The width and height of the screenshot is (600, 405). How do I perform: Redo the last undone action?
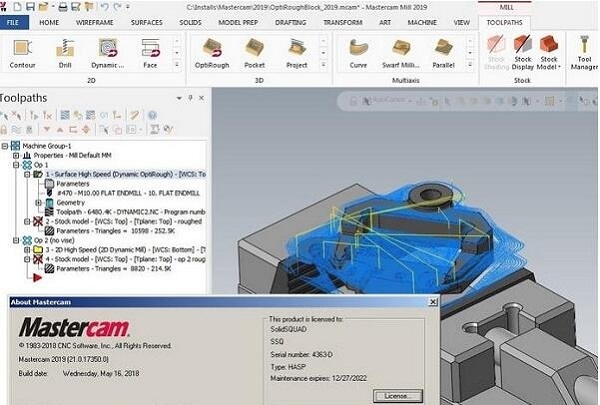click(117, 7)
